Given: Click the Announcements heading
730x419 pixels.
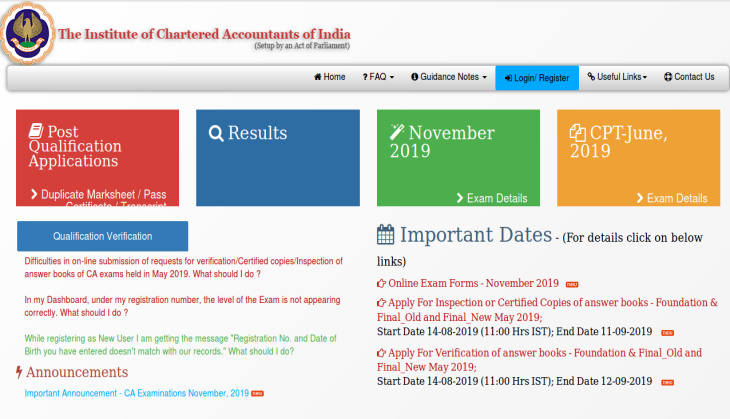Looking at the screenshot, I should [x=77, y=372].
